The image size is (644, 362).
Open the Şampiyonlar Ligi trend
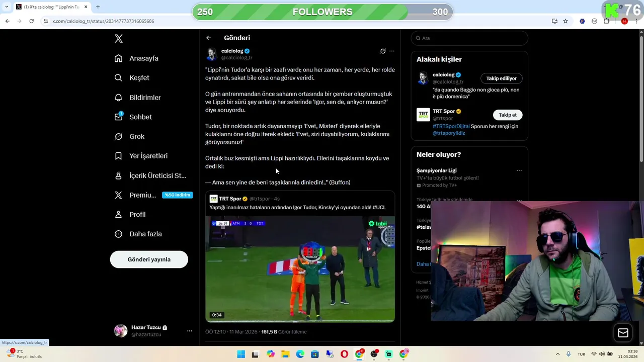[437, 170]
